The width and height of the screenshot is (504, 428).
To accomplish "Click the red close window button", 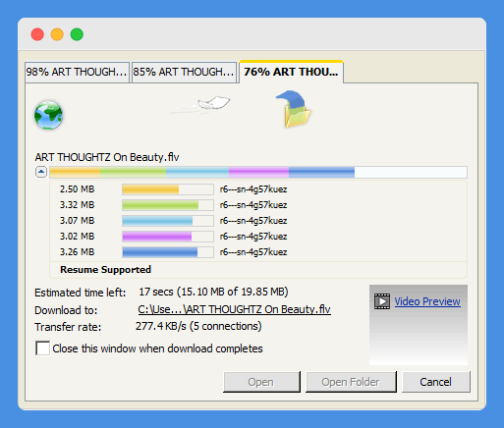I will [37, 34].
